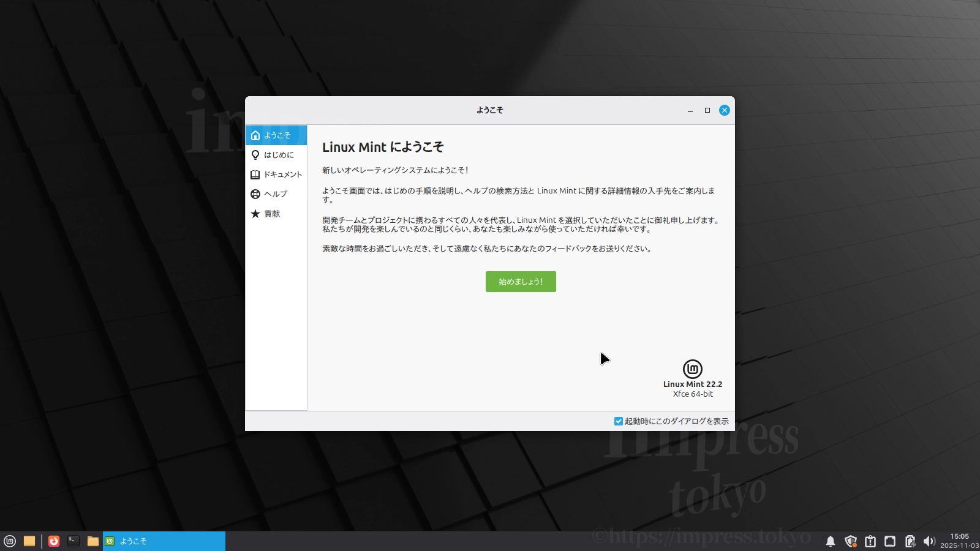Viewport: 980px width, 551px height.
Task: Click the 'Linux Mint にようこそ' heading
Action: [383, 147]
